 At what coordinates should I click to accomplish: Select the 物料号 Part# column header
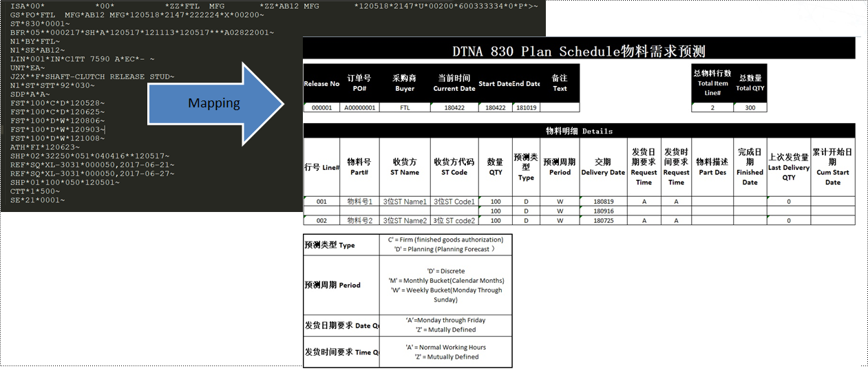point(360,167)
